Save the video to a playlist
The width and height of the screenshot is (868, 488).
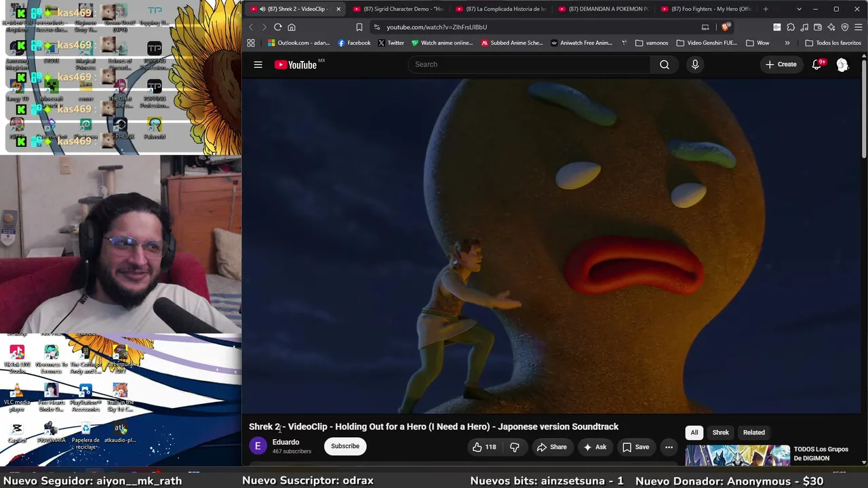coord(636,447)
